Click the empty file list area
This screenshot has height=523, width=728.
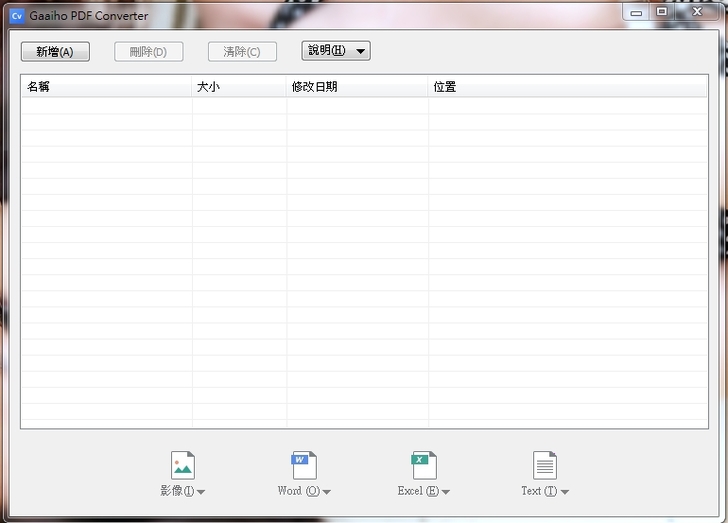click(x=364, y=260)
